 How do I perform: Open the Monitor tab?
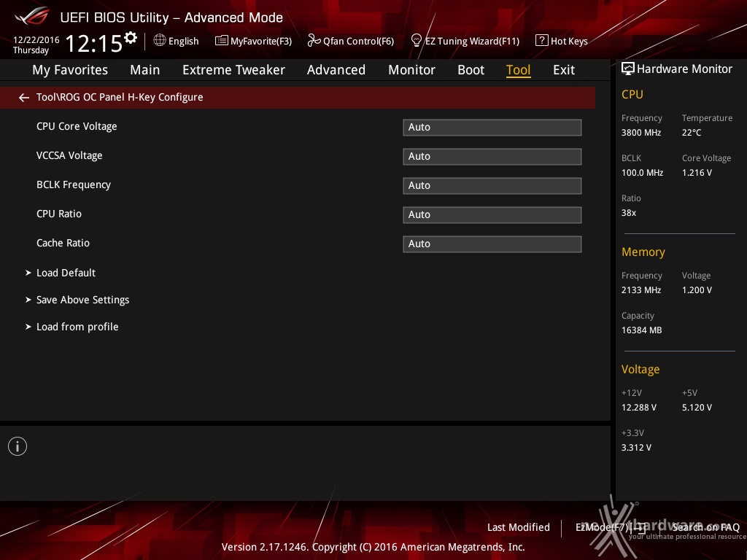[411, 70]
